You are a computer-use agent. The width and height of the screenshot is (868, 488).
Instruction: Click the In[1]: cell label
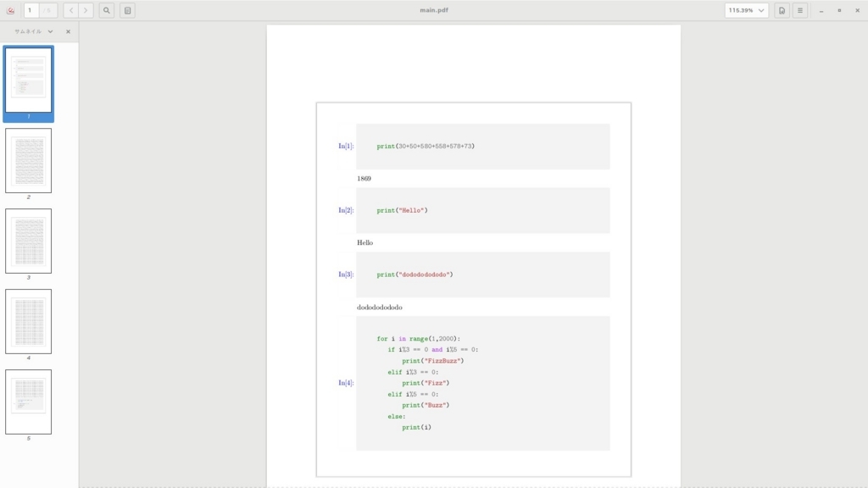pyautogui.click(x=346, y=146)
